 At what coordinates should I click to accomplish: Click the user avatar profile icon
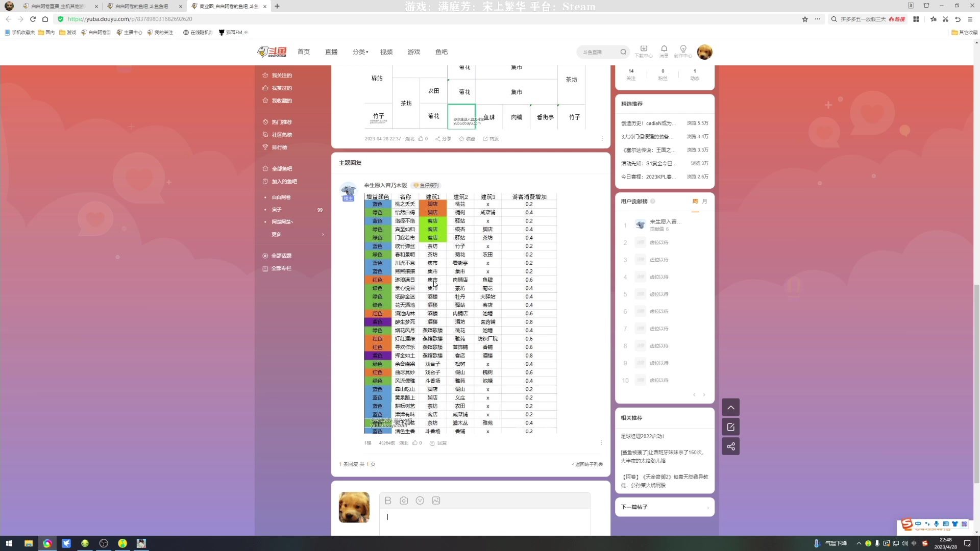click(705, 52)
